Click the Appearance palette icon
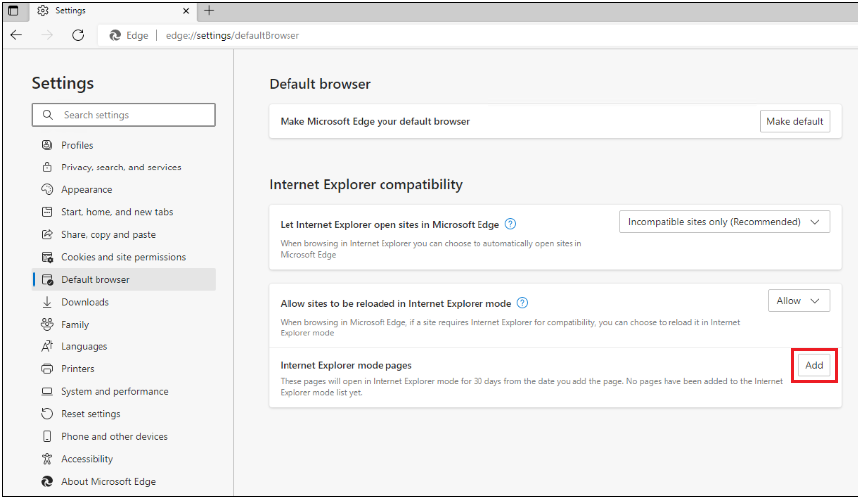 [47, 189]
